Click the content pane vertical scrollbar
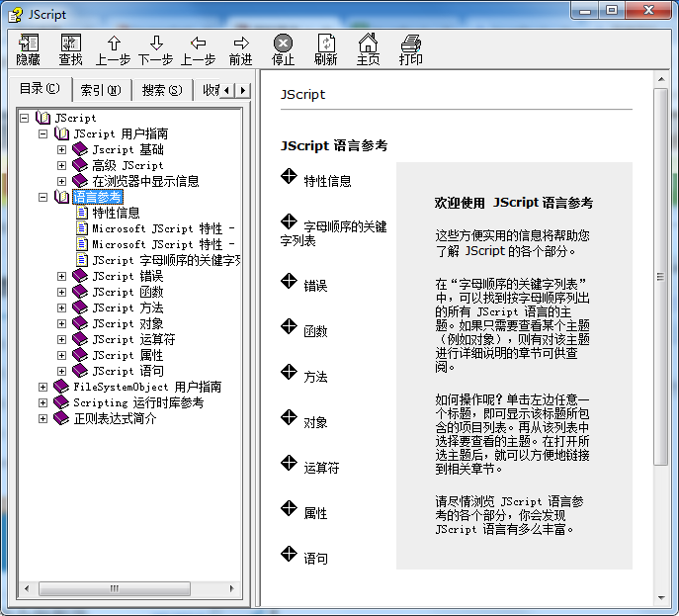 [x=661, y=297]
